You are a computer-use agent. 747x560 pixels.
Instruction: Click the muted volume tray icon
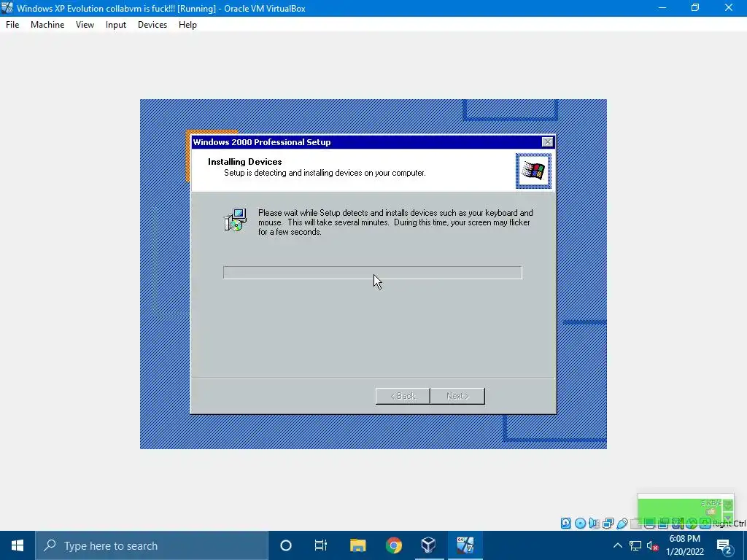(652, 545)
